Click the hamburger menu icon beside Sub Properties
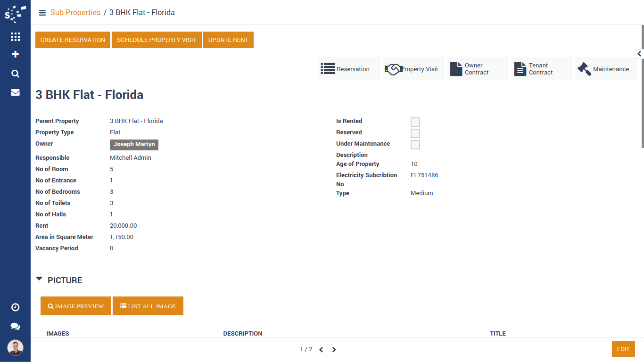This screenshot has width=644, height=362. (42, 13)
